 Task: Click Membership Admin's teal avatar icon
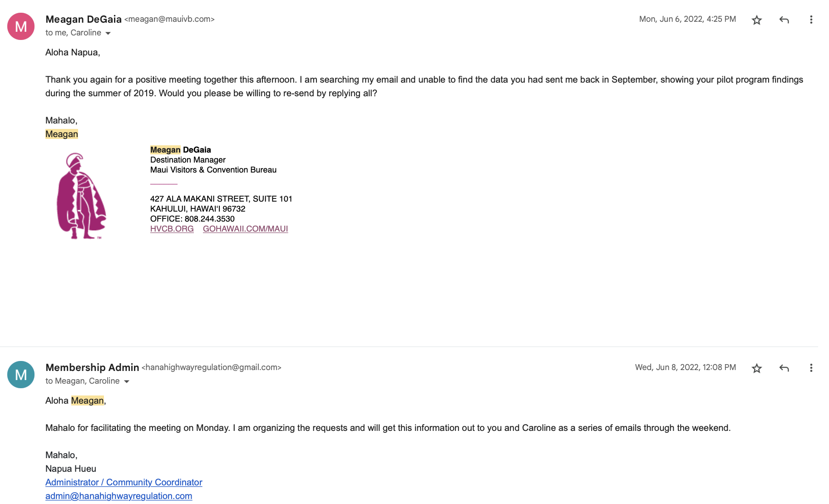tap(21, 375)
